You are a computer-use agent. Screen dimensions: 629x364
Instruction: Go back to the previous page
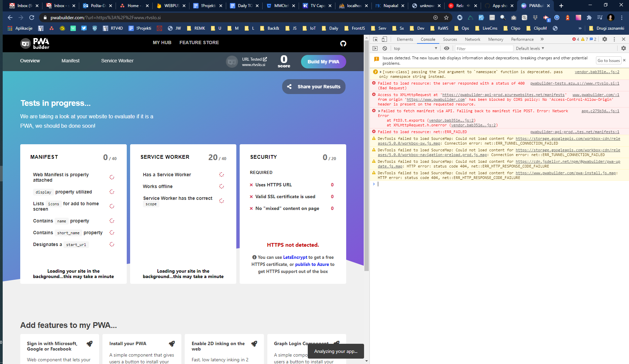[x=10, y=18]
